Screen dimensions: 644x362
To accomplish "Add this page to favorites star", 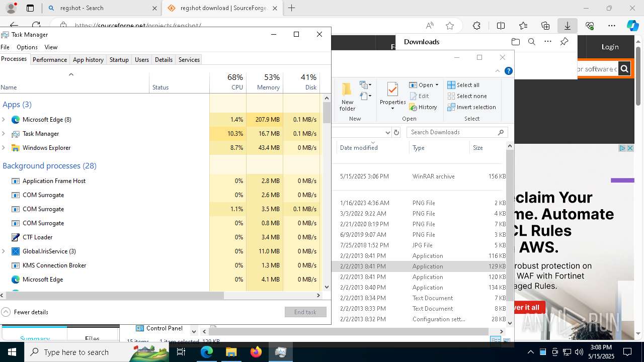I will [x=450, y=26].
